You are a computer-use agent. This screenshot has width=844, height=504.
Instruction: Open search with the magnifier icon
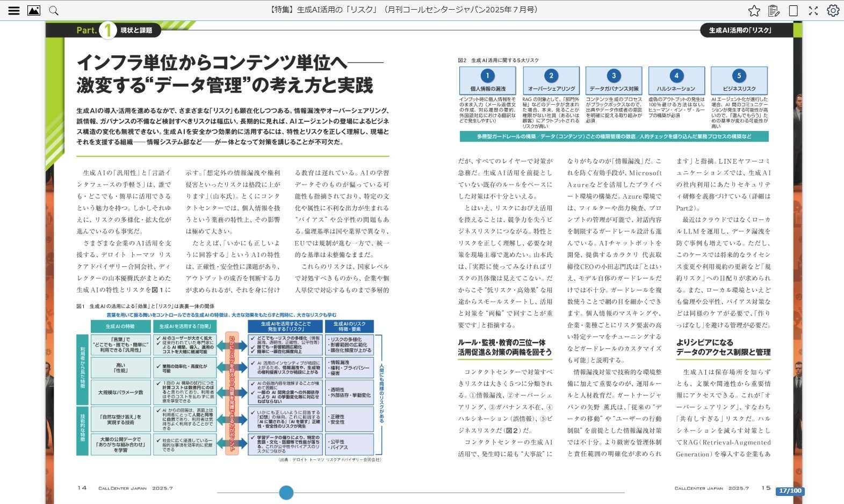pyautogui.click(x=54, y=10)
